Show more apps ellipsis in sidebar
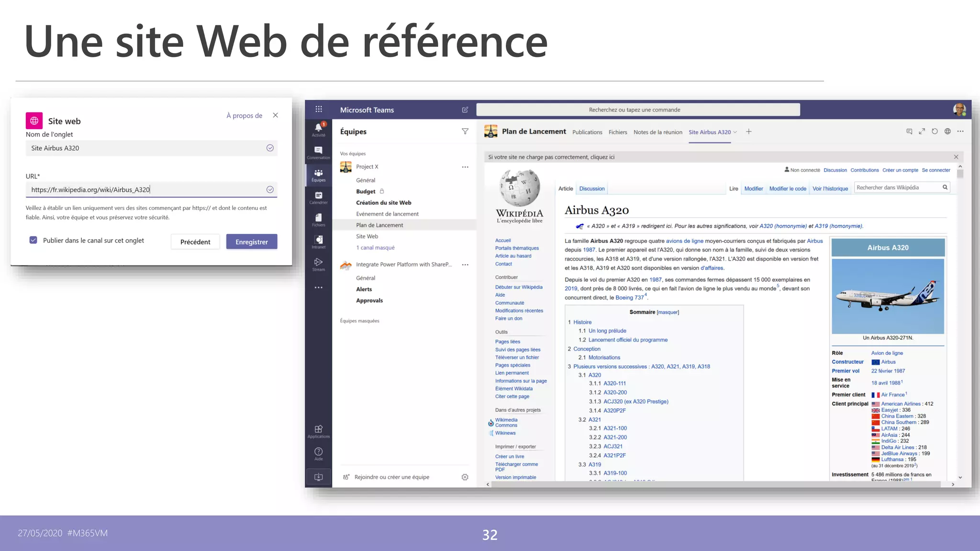Image resolution: width=980 pixels, height=551 pixels. pos(319,287)
